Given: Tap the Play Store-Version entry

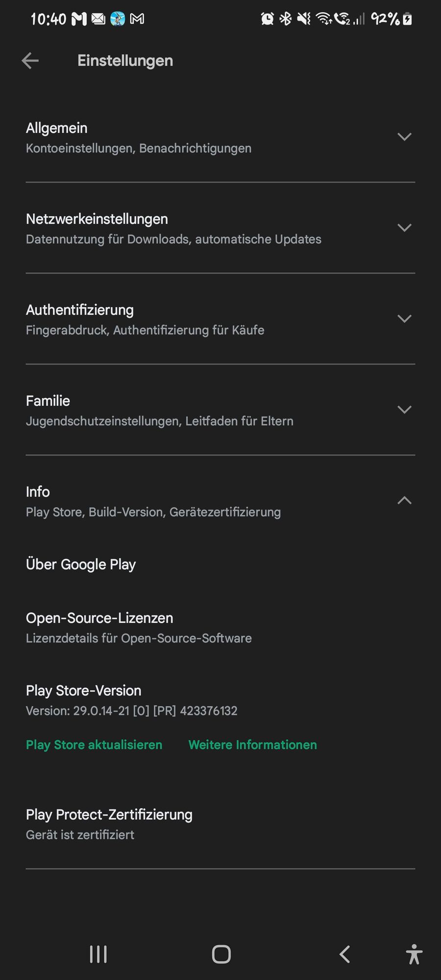Looking at the screenshot, I should (220, 700).
